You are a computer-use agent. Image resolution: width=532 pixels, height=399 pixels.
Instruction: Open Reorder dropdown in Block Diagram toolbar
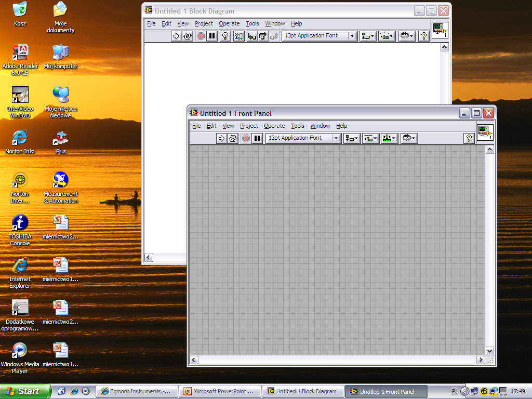[x=406, y=36]
